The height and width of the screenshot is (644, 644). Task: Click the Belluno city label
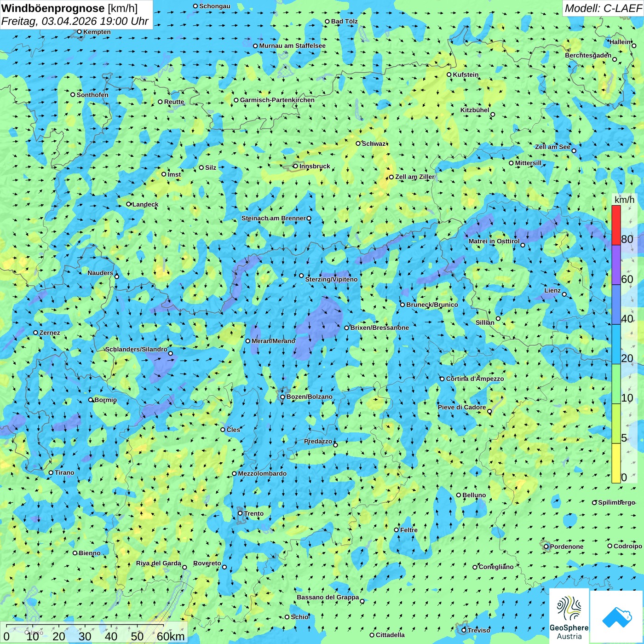(x=474, y=495)
